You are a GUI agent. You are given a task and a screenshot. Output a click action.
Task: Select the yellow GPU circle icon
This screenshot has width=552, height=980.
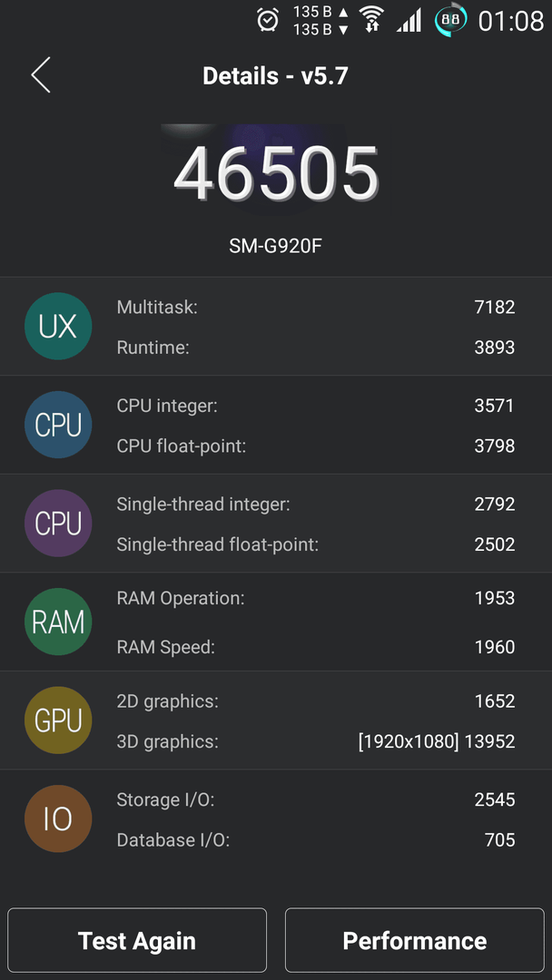pyautogui.click(x=58, y=720)
